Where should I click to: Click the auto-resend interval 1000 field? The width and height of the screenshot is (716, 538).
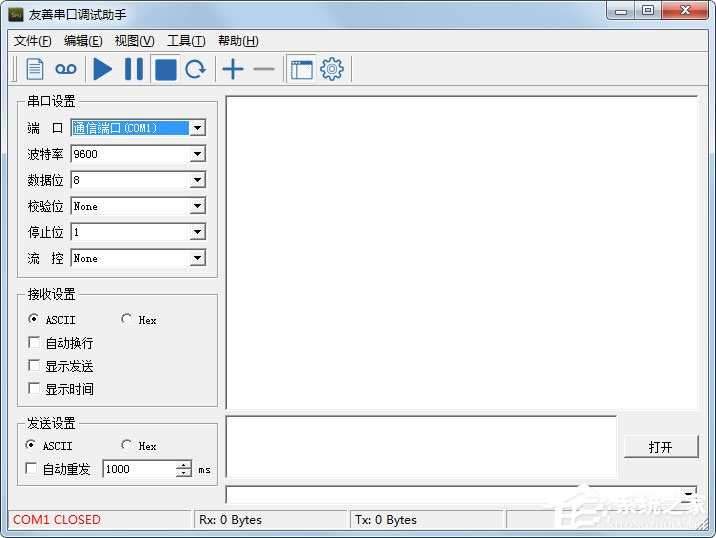[138, 469]
